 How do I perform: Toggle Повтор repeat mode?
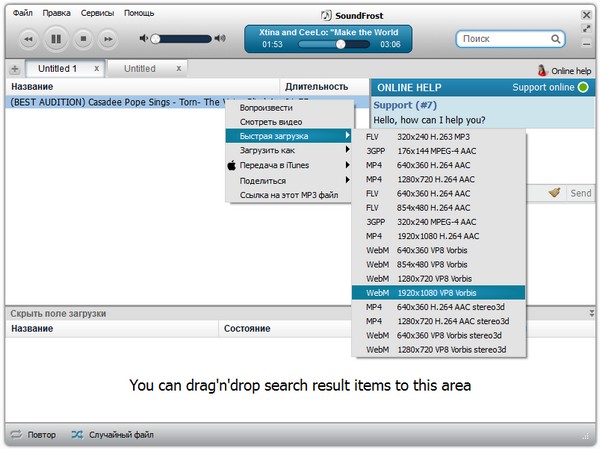click(x=34, y=435)
